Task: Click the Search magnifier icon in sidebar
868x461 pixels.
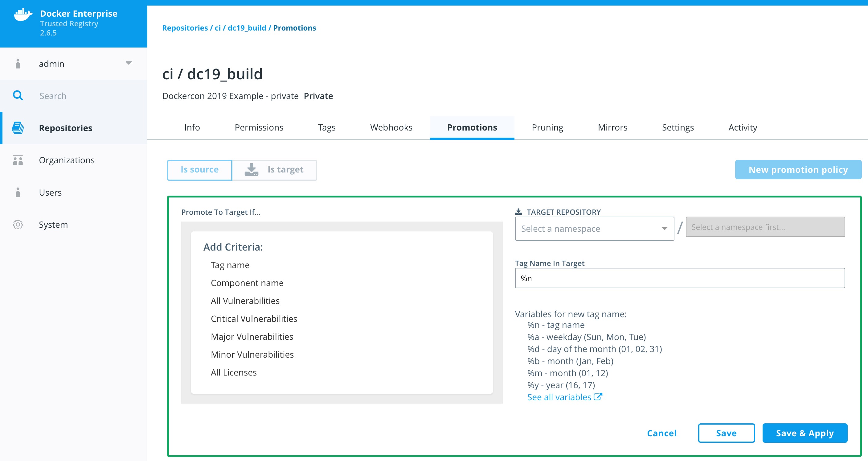Action: pyautogui.click(x=18, y=96)
